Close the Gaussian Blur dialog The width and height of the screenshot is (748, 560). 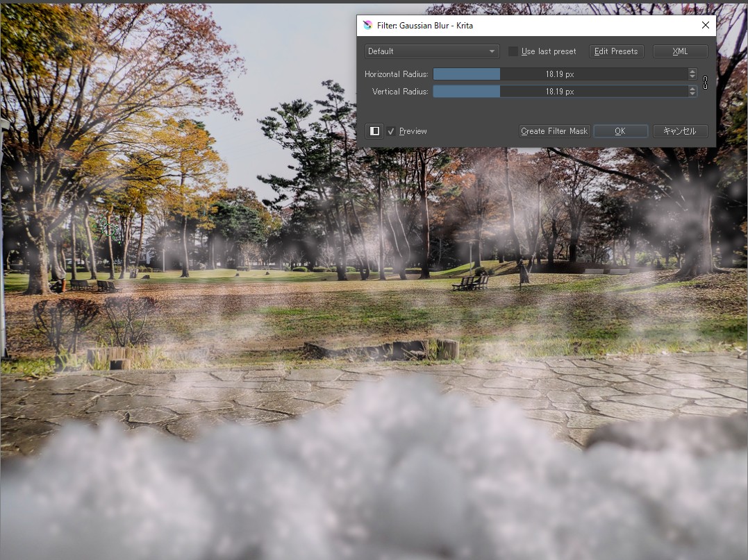(706, 25)
